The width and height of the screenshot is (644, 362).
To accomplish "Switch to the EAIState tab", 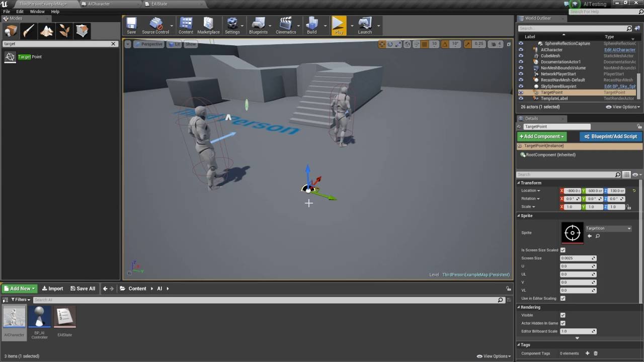I will 159,4.
